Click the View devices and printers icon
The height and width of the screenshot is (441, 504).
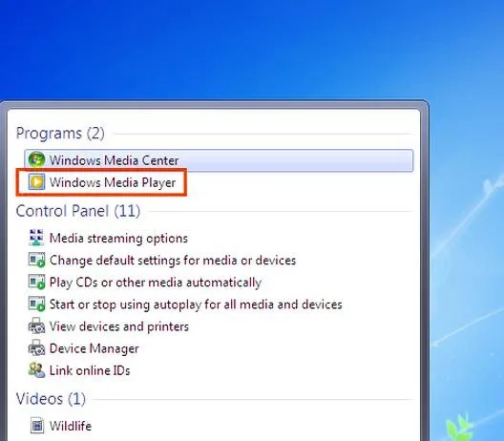point(36,326)
